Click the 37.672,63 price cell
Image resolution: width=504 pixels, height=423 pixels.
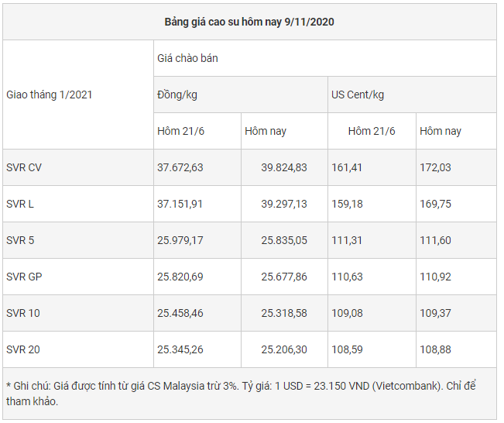click(180, 167)
